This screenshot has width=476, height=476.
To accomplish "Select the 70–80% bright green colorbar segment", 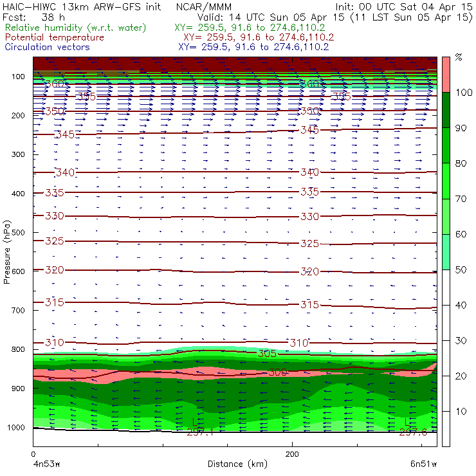I will tap(446, 181).
